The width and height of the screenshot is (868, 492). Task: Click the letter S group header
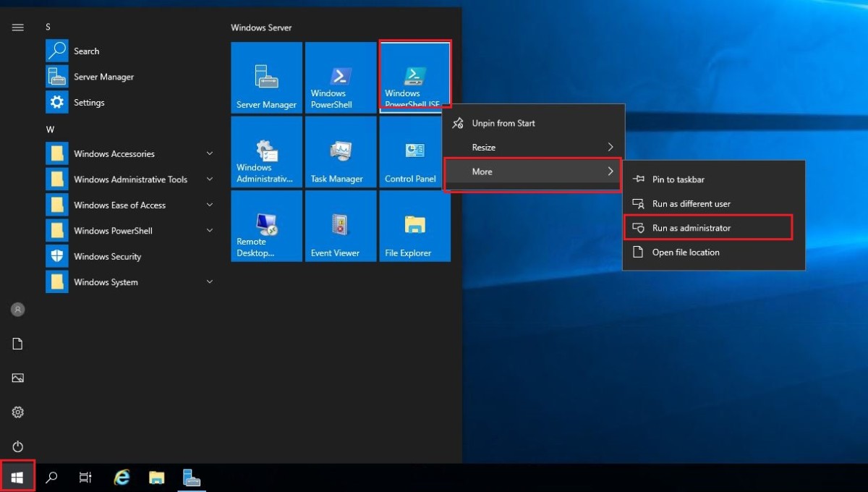[48, 27]
